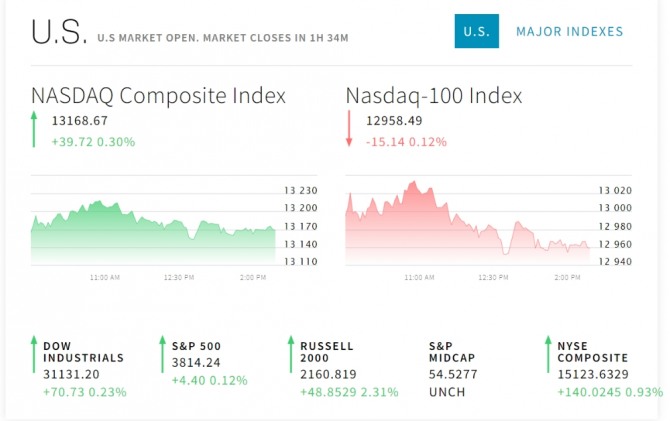Screen dimensions: 670x421
Task: Open the Russell 2000 index link
Action: [327, 351]
